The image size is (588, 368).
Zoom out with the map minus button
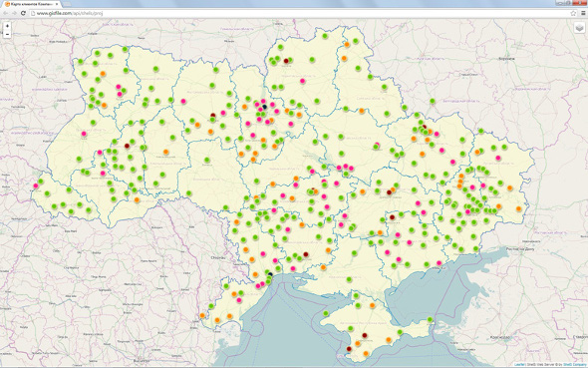coord(7,34)
